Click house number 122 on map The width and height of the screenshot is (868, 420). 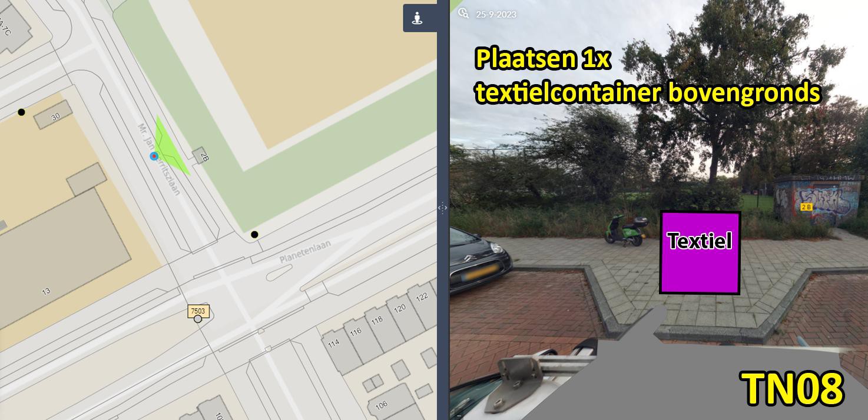pyautogui.click(x=422, y=297)
